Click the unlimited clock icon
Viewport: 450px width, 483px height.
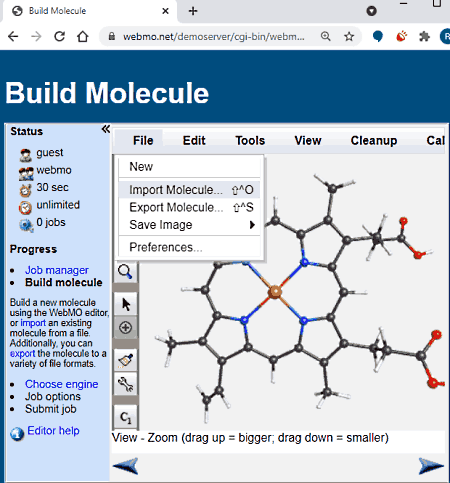point(25,207)
